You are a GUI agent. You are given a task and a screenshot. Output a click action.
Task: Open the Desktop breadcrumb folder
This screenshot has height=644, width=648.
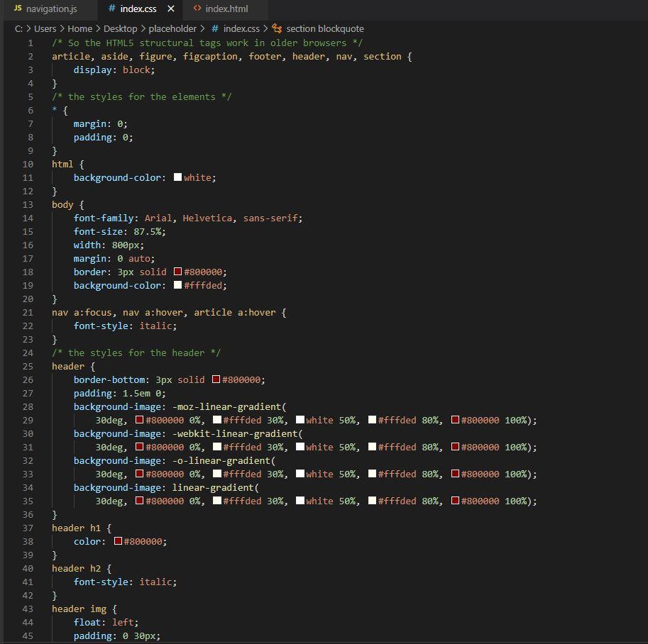tap(120, 29)
